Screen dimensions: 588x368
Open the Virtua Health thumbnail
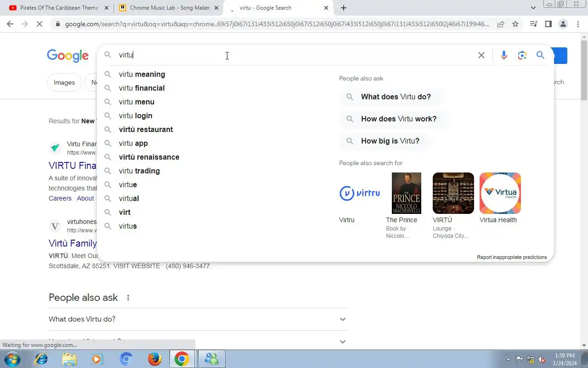pyautogui.click(x=500, y=193)
